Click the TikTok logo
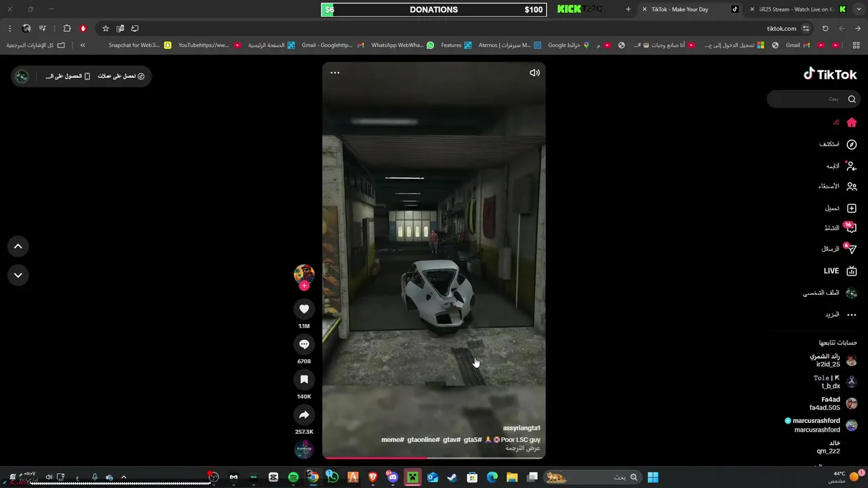 830,75
